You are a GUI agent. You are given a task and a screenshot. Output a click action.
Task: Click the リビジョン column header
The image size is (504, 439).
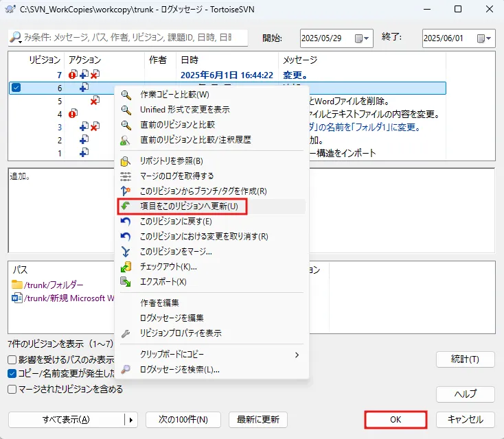[x=36, y=60]
